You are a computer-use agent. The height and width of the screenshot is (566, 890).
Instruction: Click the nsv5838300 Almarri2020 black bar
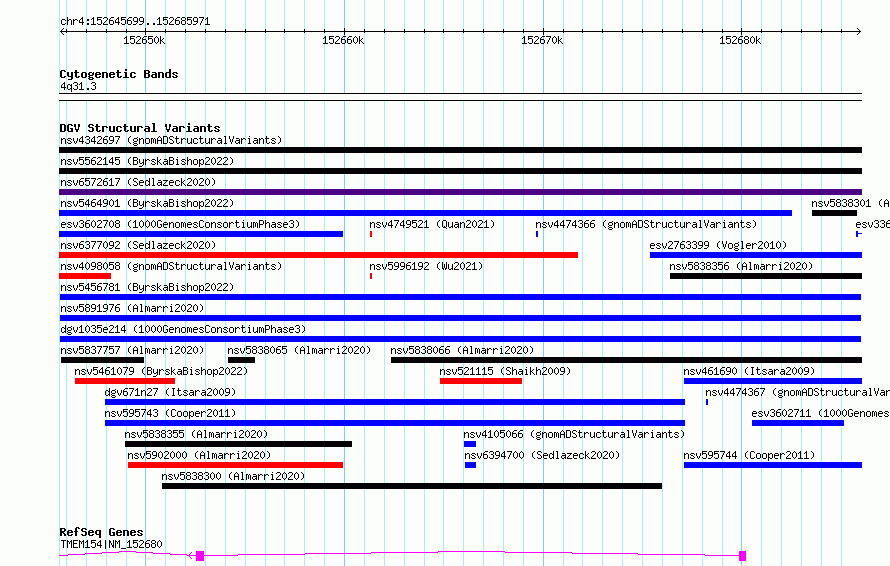coord(412,486)
